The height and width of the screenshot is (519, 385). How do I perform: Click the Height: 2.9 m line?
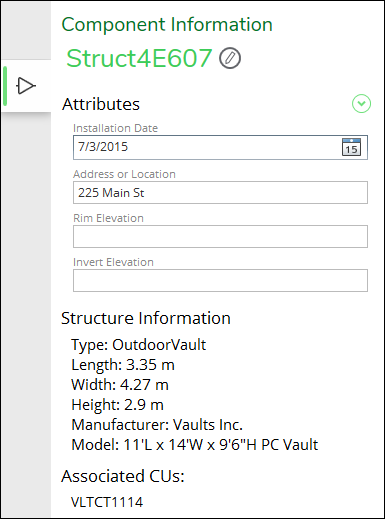pos(117,405)
